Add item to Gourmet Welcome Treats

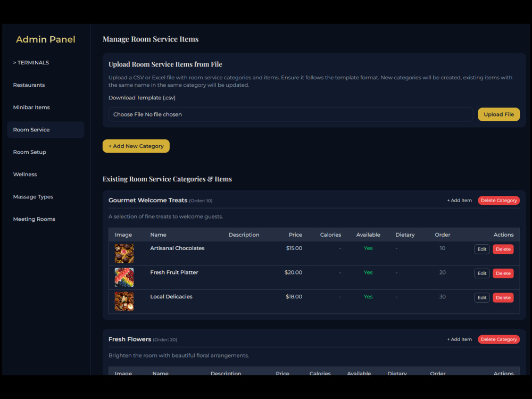pyautogui.click(x=460, y=201)
